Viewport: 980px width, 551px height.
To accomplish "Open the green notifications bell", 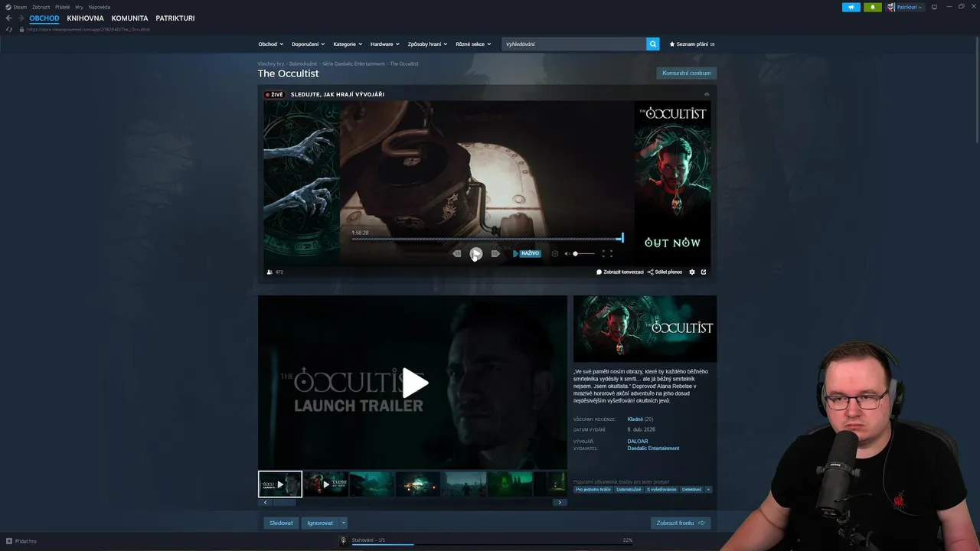I will 873,7.
